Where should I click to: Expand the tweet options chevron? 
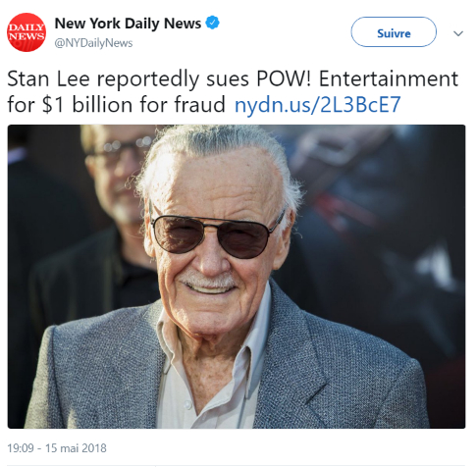click(458, 33)
